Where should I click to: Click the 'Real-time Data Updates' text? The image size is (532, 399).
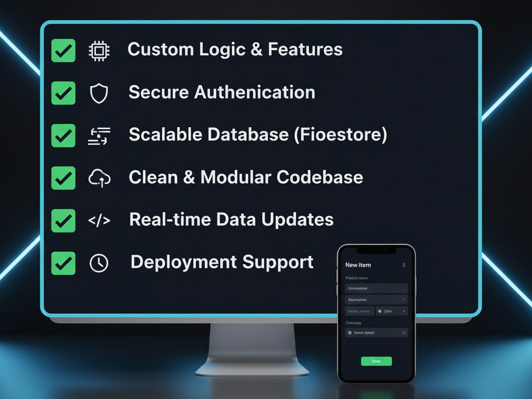(231, 220)
